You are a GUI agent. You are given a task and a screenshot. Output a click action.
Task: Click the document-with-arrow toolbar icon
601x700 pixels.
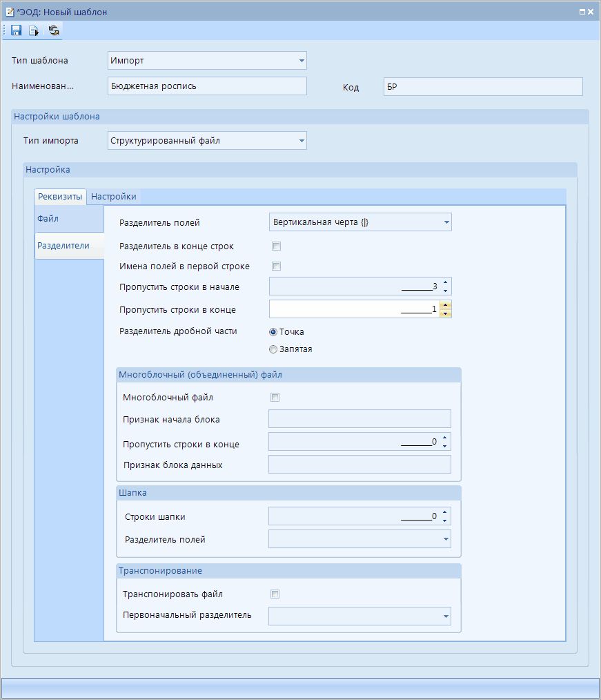point(34,30)
